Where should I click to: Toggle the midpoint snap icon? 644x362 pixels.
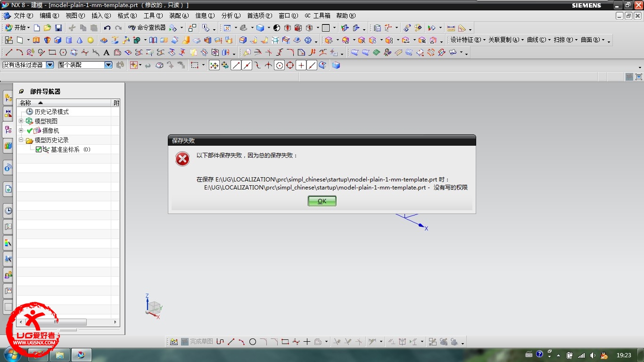point(247,65)
